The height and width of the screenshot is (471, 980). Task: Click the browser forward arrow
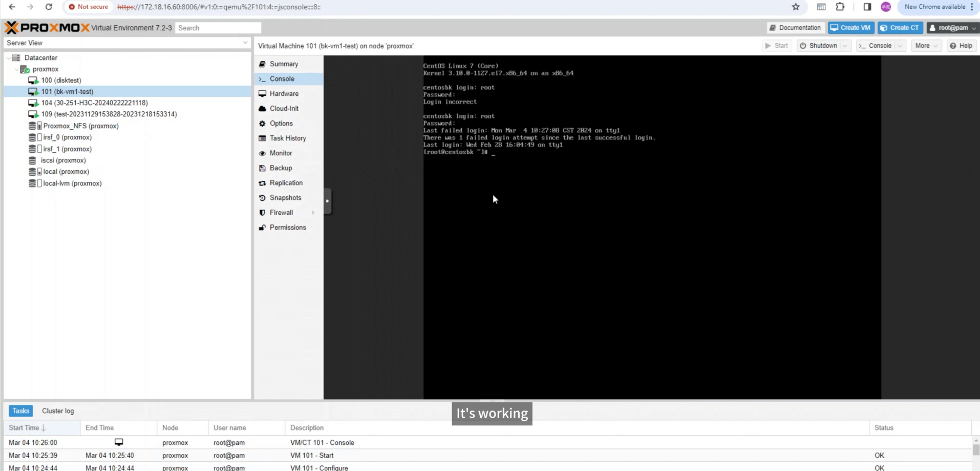click(30, 7)
